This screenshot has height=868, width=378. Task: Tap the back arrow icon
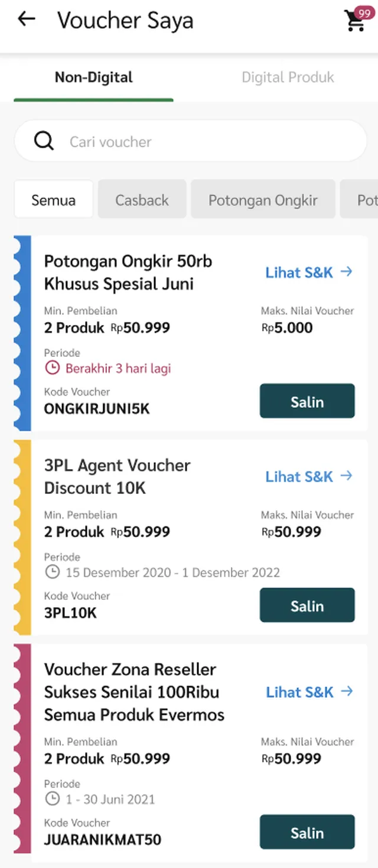pyautogui.click(x=27, y=19)
